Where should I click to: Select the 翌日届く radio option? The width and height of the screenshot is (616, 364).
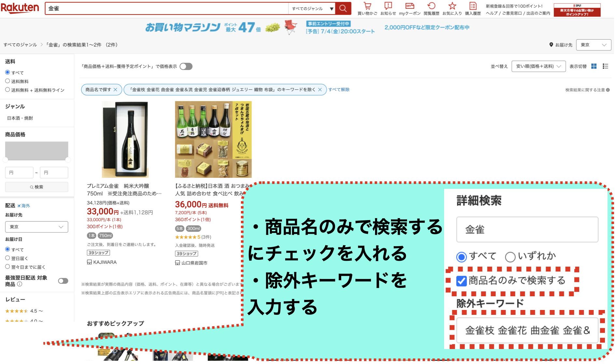[x=7, y=258]
